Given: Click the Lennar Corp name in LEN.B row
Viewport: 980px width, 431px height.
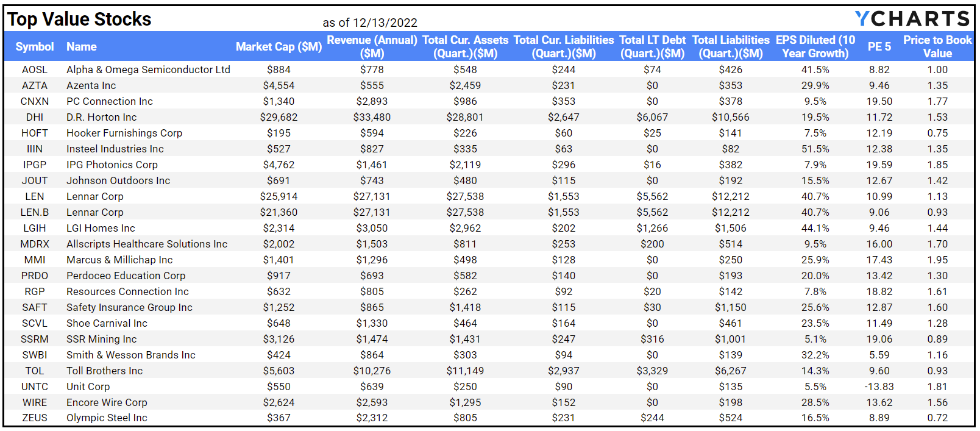Looking at the screenshot, I should click(95, 212).
